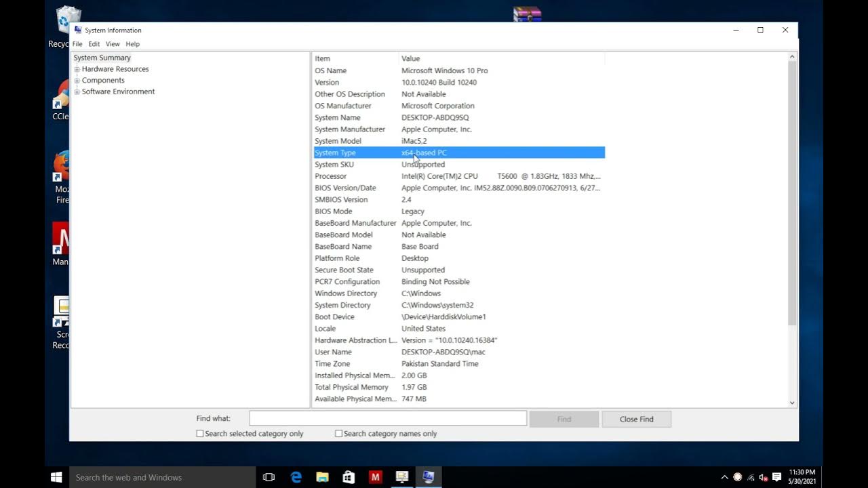
Task: Select the User Name row
Action: pyautogui.click(x=459, y=352)
